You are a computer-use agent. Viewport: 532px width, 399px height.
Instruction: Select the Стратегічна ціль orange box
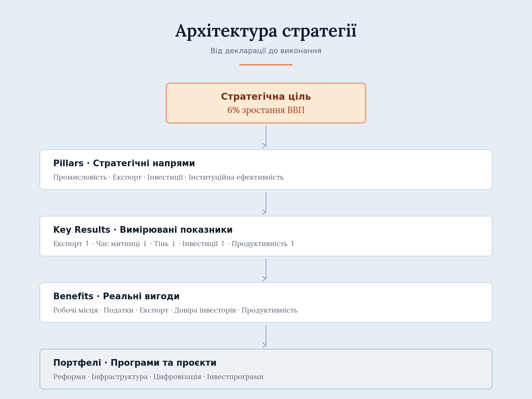coord(266,103)
